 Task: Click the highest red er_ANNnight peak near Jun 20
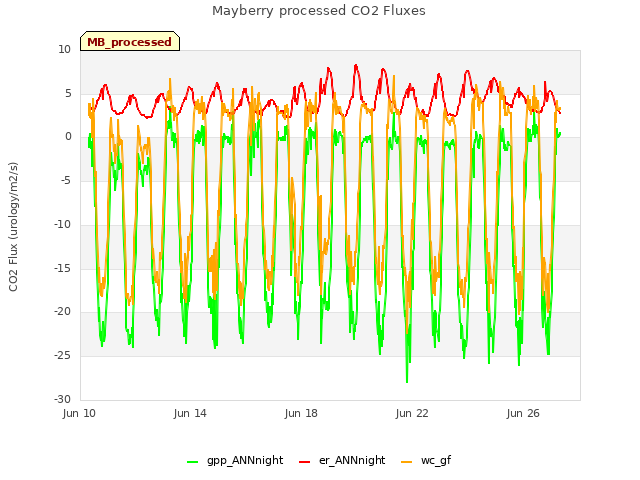click(356, 65)
